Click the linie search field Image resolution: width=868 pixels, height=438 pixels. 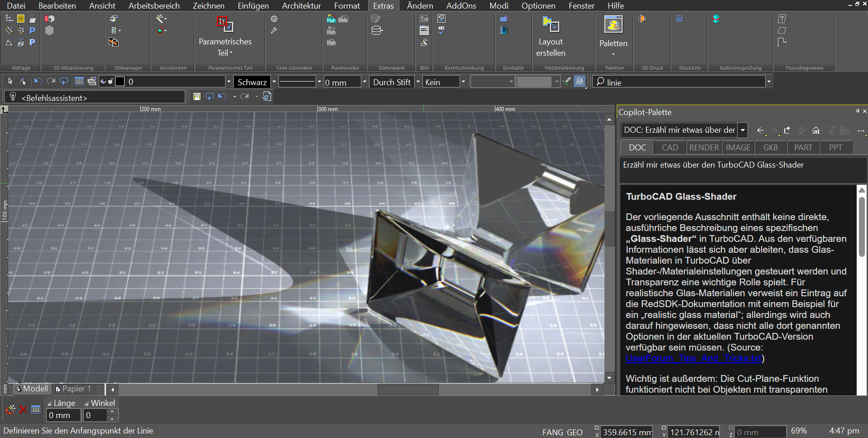pyautogui.click(x=679, y=82)
